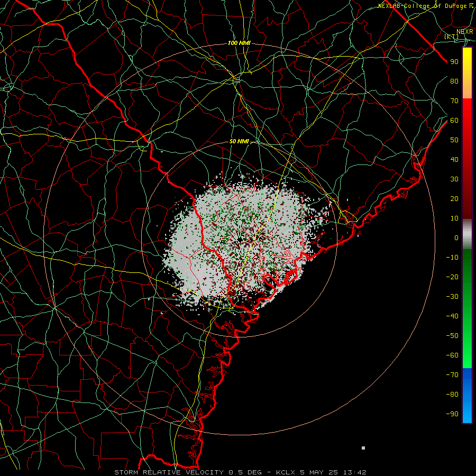This screenshot has height=476, width=476.
Task: Click the 70 value on the velocity scale
Action: click(x=454, y=101)
